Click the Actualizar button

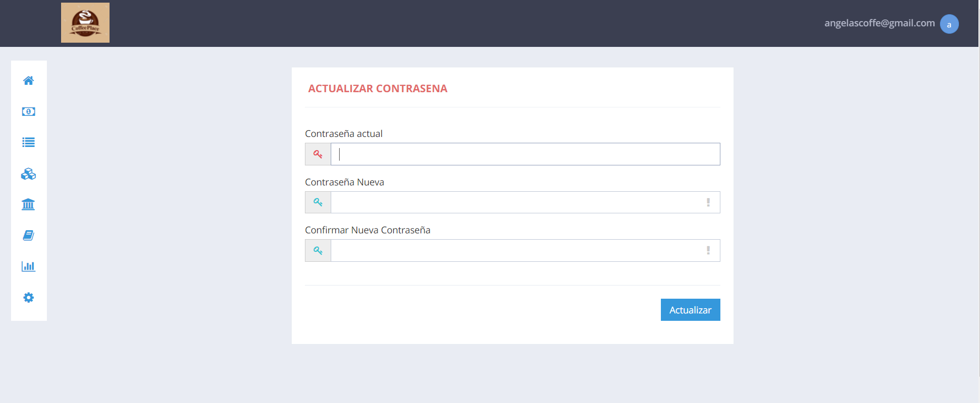(x=690, y=310)
